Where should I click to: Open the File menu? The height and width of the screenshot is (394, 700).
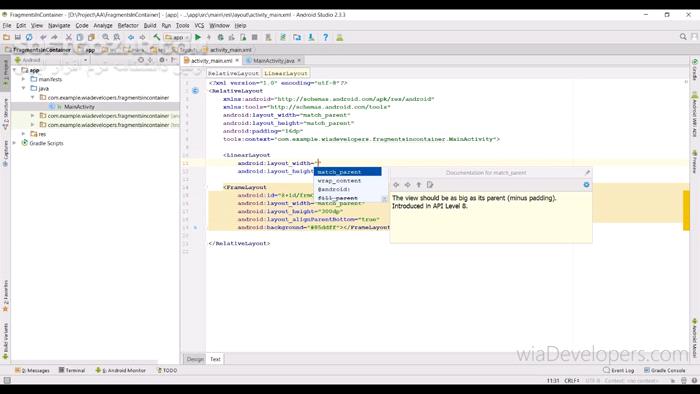[7, 25]
